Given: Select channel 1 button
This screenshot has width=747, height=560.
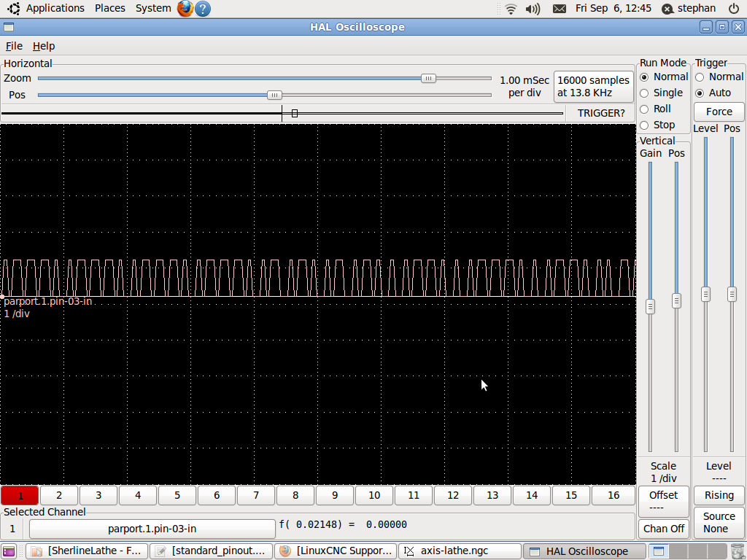Looking at the screenshot, I should point(20,496).
